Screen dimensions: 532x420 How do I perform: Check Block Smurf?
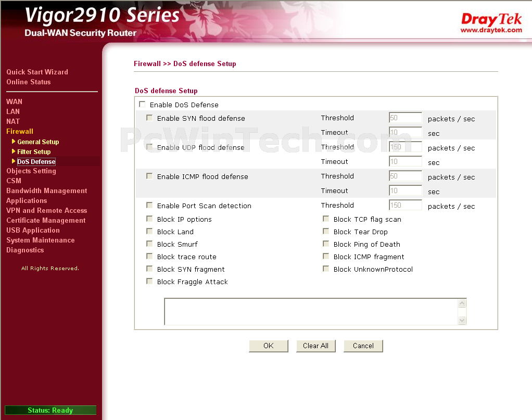(149, 244)
